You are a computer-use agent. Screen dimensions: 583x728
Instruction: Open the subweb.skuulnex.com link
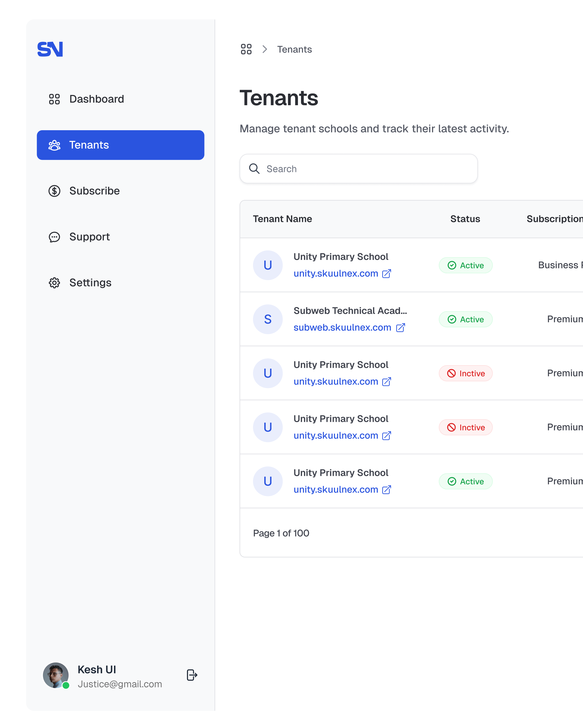click(x=342, y=328)
